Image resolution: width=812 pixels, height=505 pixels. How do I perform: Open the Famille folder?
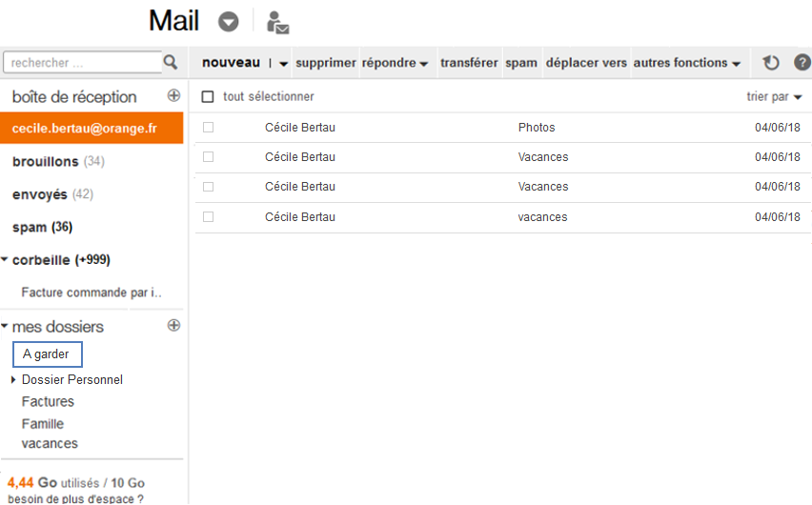click(43, 424)
